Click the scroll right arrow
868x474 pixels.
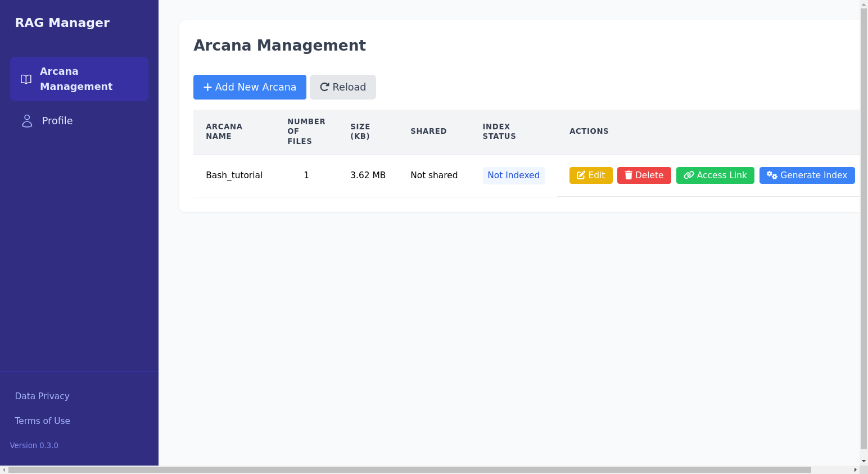coord(856,470)
